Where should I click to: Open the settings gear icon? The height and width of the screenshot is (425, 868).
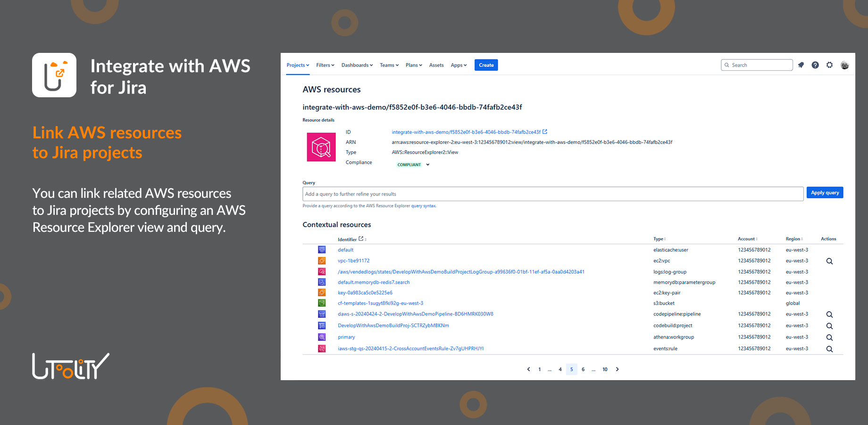tap(830, 65)
